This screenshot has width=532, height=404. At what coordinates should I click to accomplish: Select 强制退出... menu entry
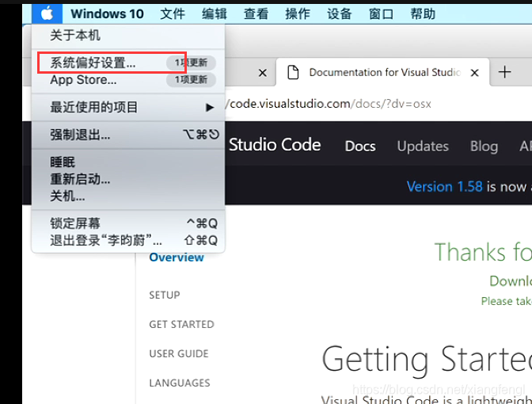click(128, 135)
